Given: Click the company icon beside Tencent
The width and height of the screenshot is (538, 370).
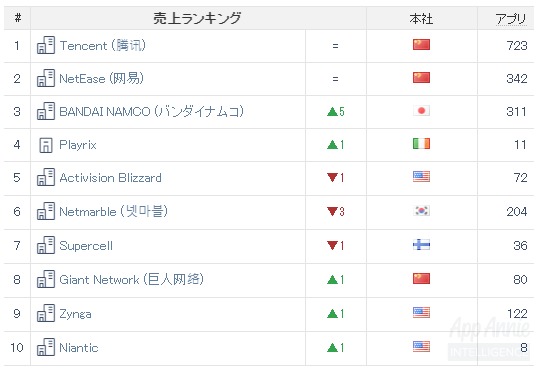Looking at the screenshot, I should pos(46,45).
